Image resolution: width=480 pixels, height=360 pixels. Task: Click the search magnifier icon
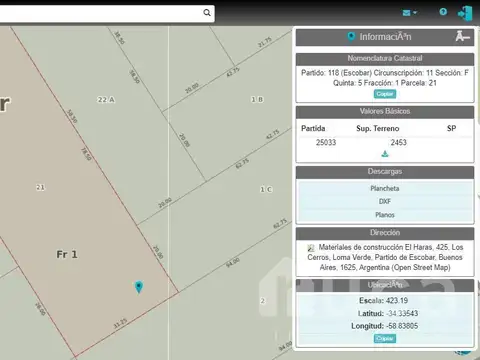[x=207, y=13]
